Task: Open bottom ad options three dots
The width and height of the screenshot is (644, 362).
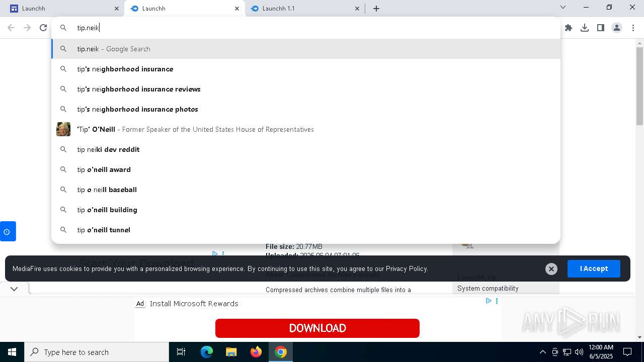Action: pos(497,301)
